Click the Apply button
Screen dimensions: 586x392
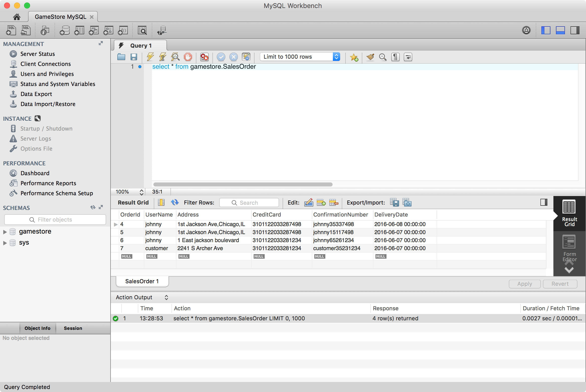525,284
